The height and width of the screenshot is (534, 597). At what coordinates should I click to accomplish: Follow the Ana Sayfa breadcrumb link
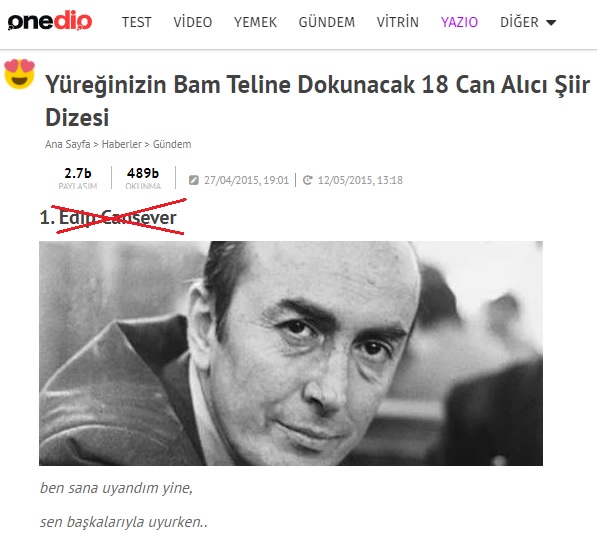click(x=67, y=144)
